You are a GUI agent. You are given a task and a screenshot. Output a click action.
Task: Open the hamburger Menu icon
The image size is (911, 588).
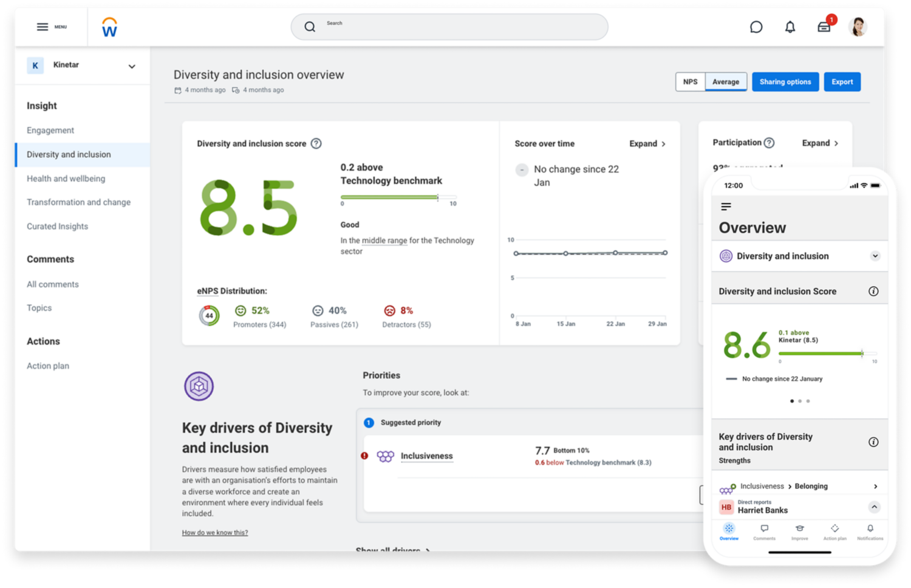43,27
